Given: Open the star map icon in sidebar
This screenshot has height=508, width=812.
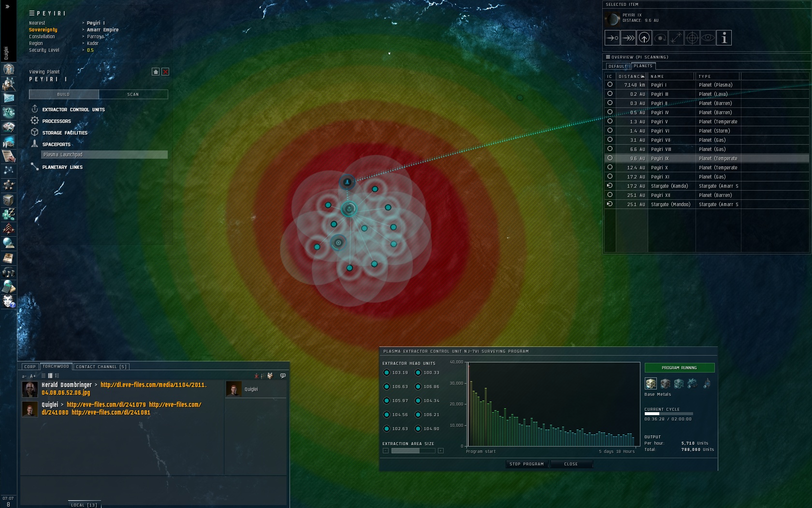Looking at the screenshot, I should [x=8, y=170].
